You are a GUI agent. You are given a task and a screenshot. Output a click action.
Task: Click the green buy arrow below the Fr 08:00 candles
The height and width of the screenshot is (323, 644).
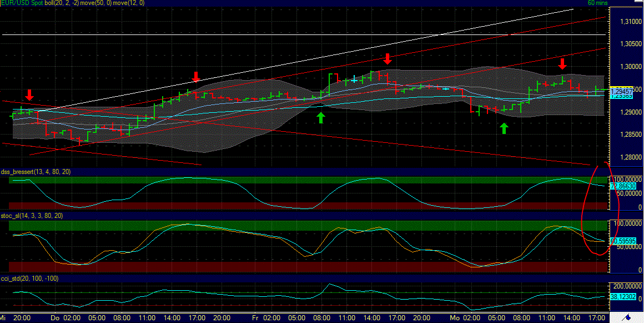click(x=321, y=117)
